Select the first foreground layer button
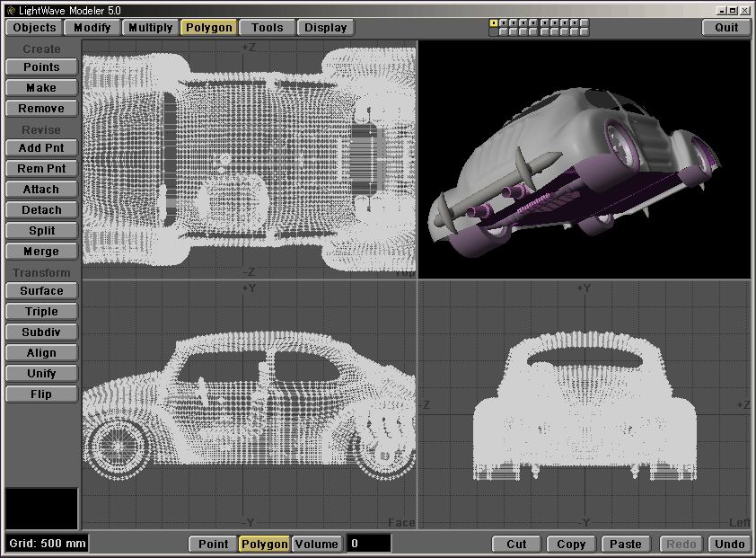The width and height of the screenshot is (756, 558). tap(494, 22)
